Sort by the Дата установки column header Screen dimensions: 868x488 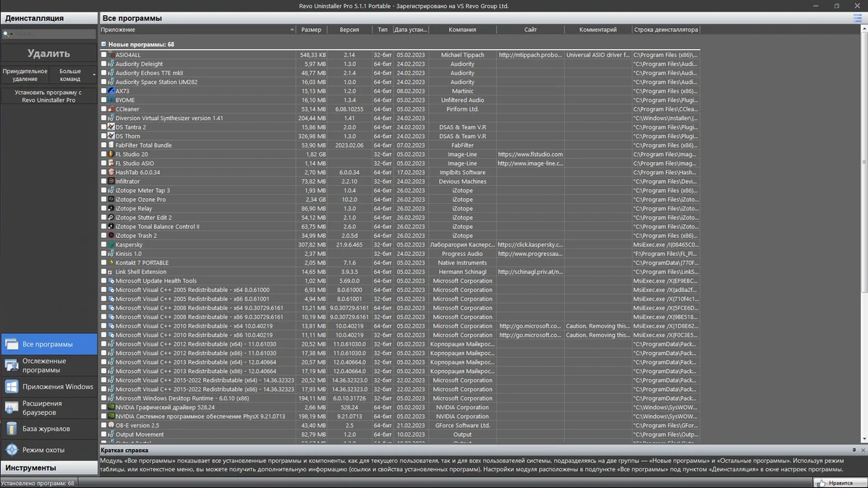coord(410,30)
